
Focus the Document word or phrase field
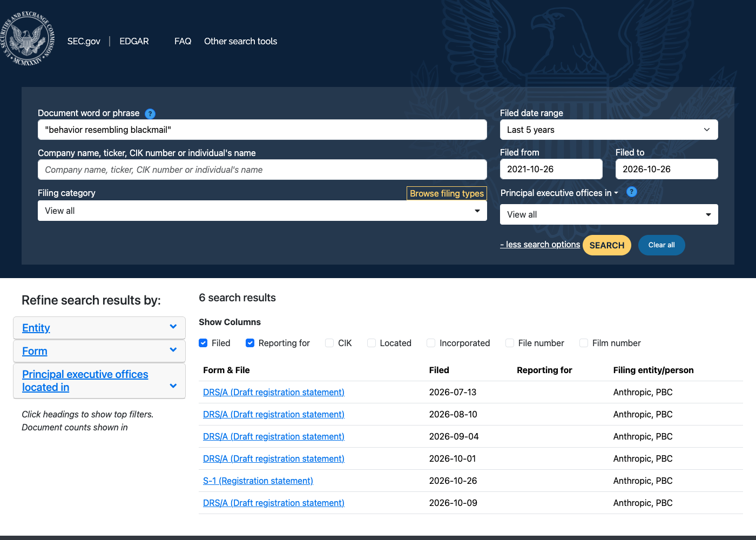(x=262, y=130)
